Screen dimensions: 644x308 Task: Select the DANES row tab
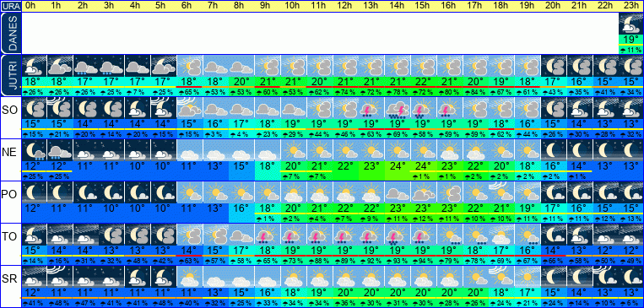click(10, 33)
